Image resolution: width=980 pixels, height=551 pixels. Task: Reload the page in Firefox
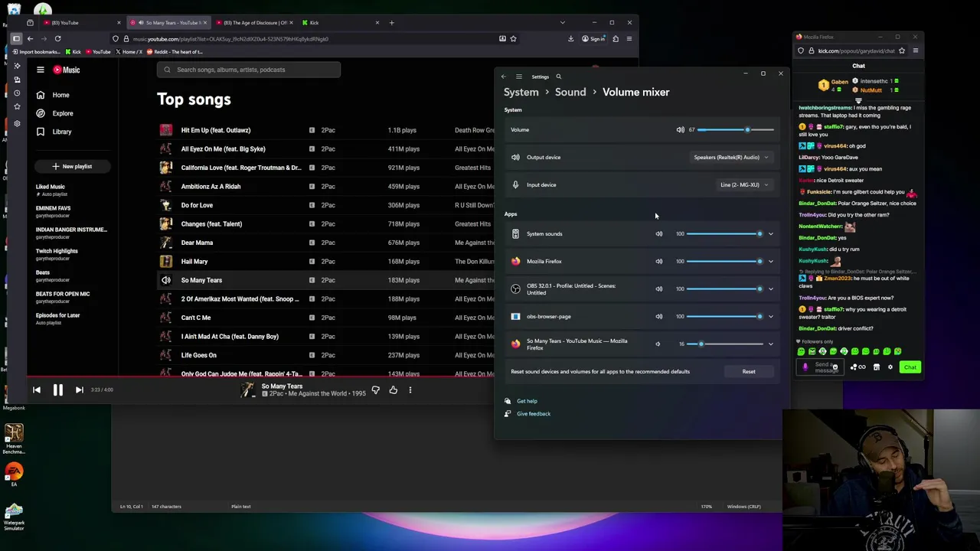tap(57, 38)
